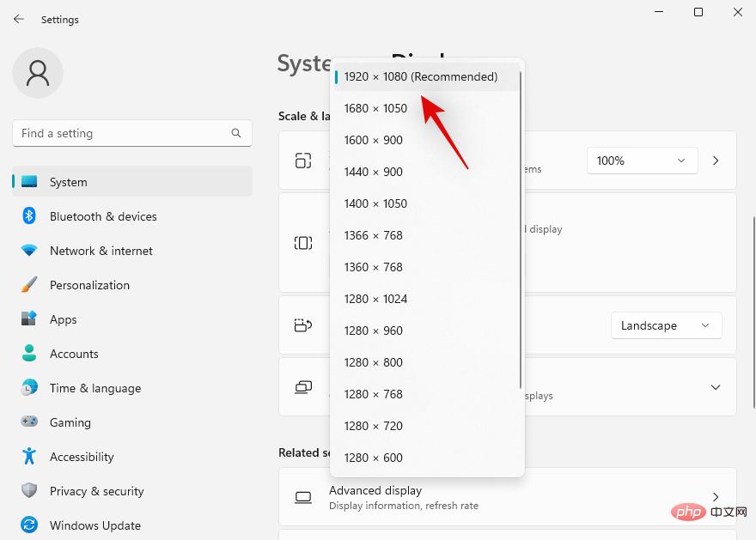Expand the multiple displays section chevron
Viewport: 756px width, 540px height.
[x=715, y=387]
